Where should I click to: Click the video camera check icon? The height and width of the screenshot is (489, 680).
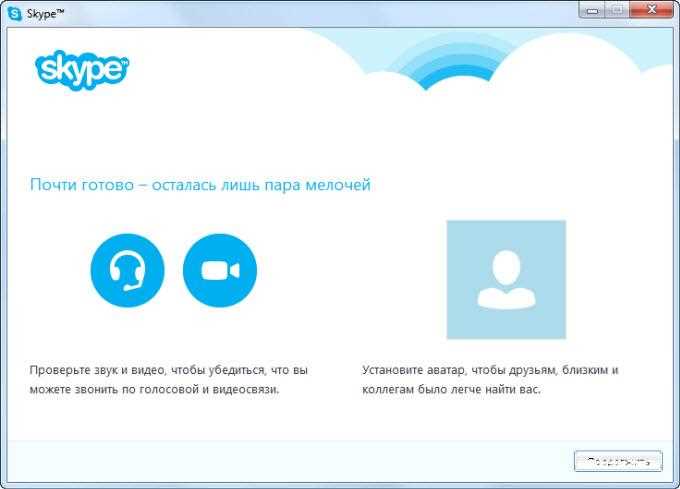pyautogui.click(x=220, y=271)
